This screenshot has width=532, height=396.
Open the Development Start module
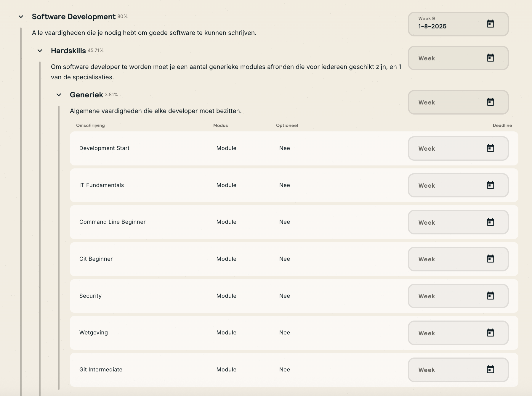104,148
